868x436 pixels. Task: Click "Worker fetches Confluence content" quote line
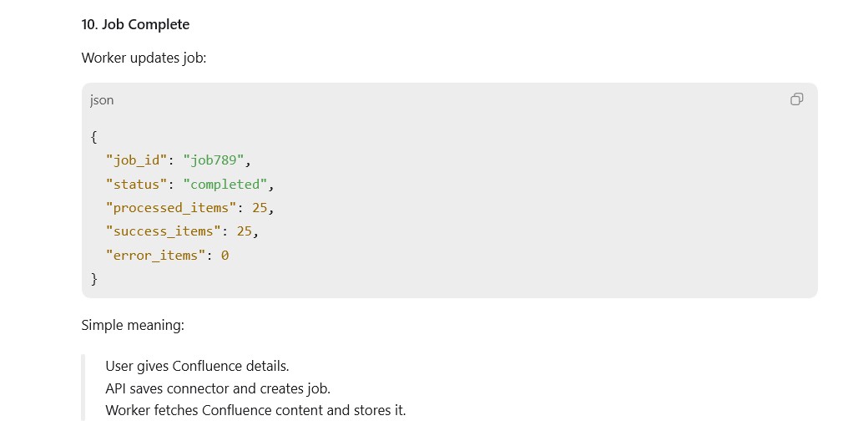click(x=255, y=410)
